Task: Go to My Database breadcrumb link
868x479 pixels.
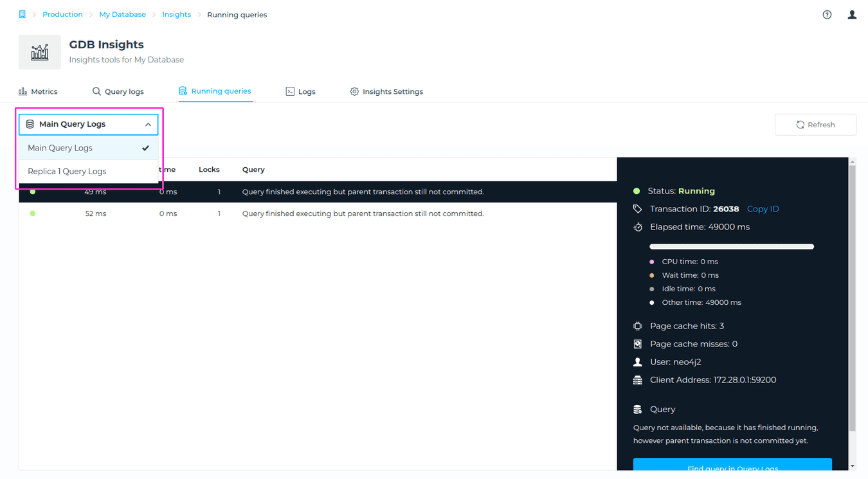Action: (x=122, y=14)
